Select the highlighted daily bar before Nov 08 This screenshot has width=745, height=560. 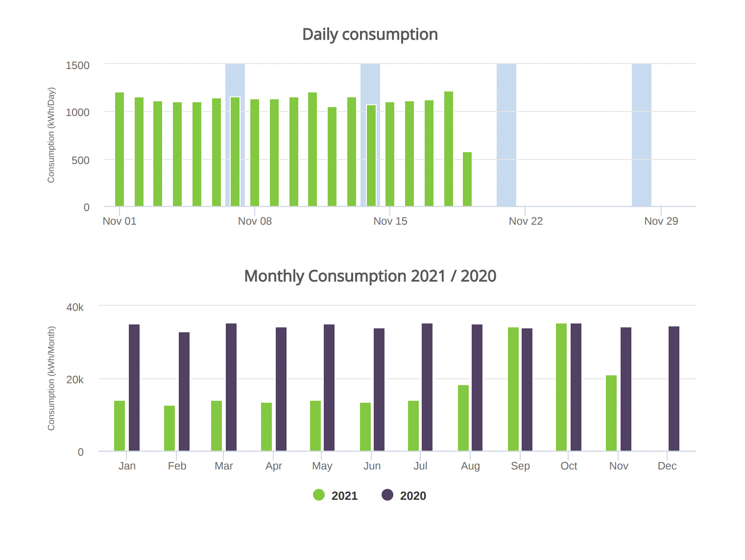pos(235,152)
